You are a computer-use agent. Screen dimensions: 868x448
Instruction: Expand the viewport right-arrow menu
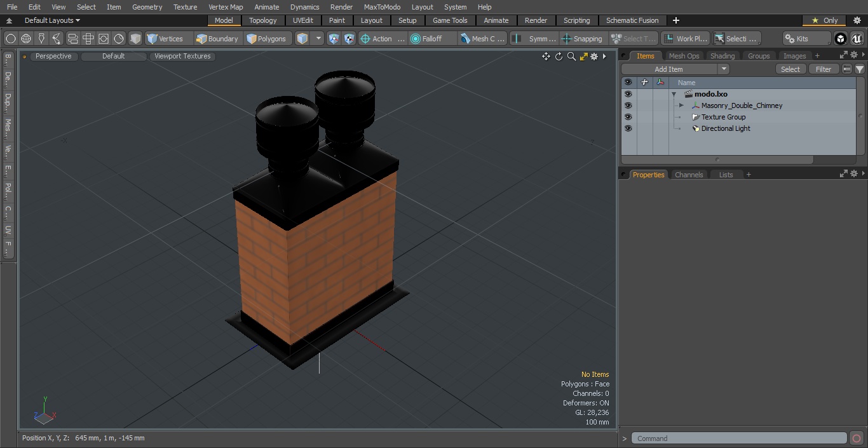click(x=604, y=57)
